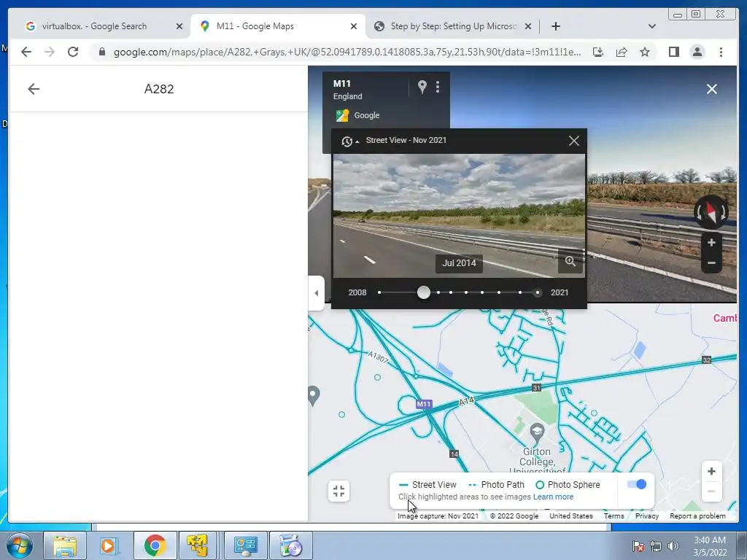Open Windows Media Player on the taskbar

click(109, 545)
